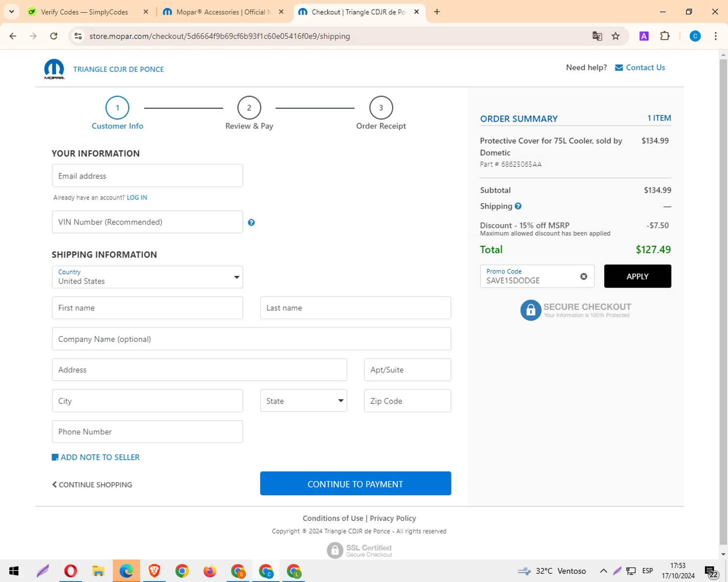Switch to Verify Codes SimplyCodes tab

84,12
